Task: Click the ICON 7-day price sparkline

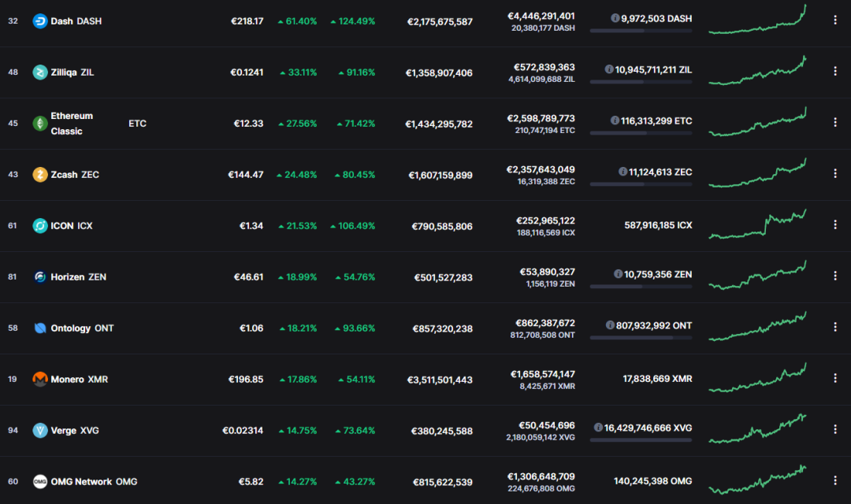Action: pyautogui.click(x=758, y=224)
